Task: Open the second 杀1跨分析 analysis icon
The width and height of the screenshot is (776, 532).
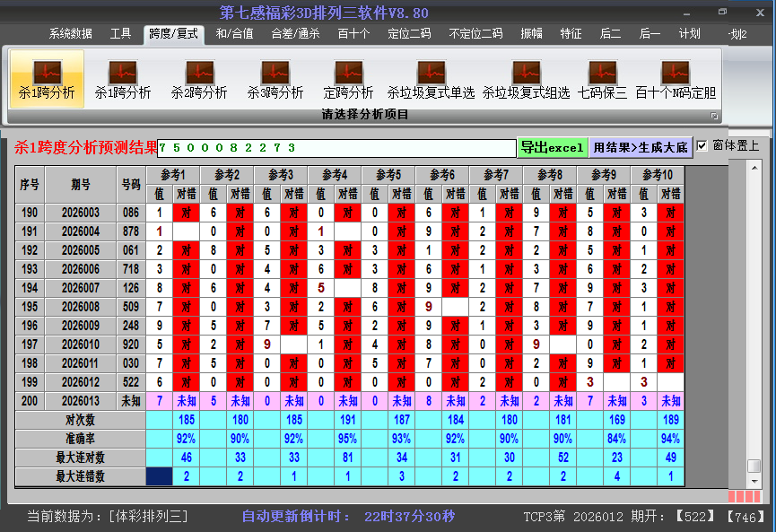Action: click(121, 79)
